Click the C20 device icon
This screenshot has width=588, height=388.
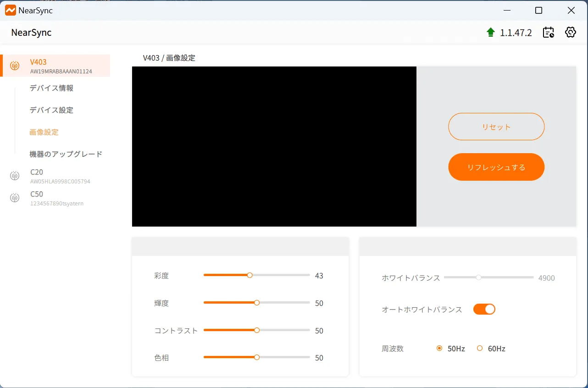(x=15, y=176)
